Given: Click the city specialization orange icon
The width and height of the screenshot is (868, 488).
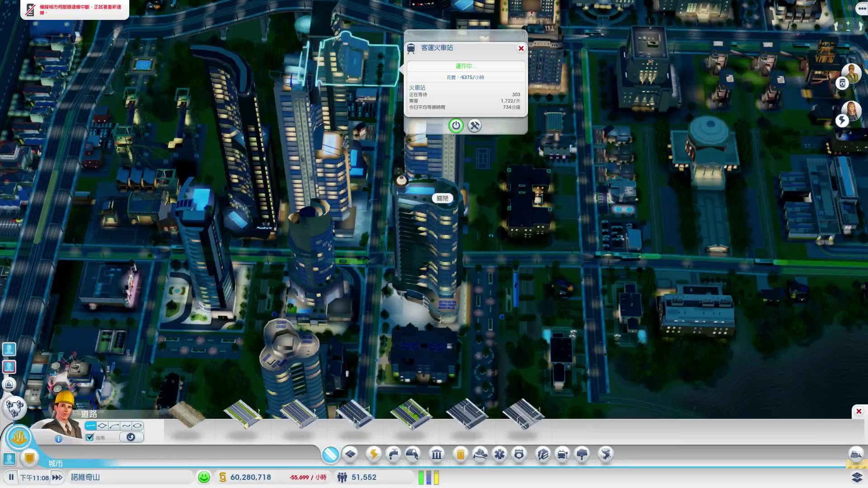Looking at the screenshot, I should click(x=19, y=437).
